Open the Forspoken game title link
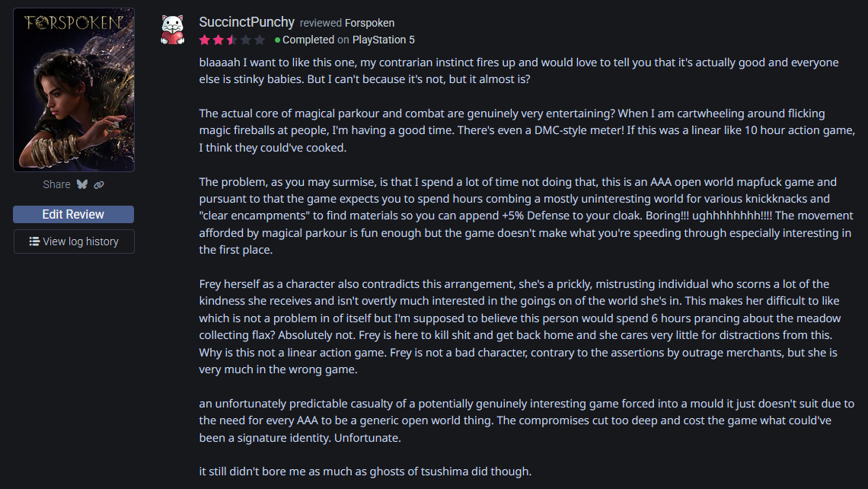 (x=369, y=23)
